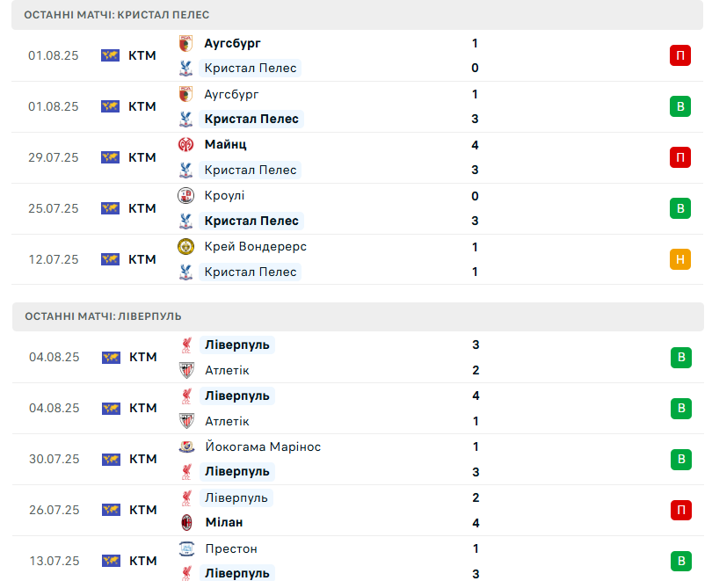The width and height of the screenshot is (712, 588).
Task: Click the Yokohama Marinos club logo
Action: point(186,446)
